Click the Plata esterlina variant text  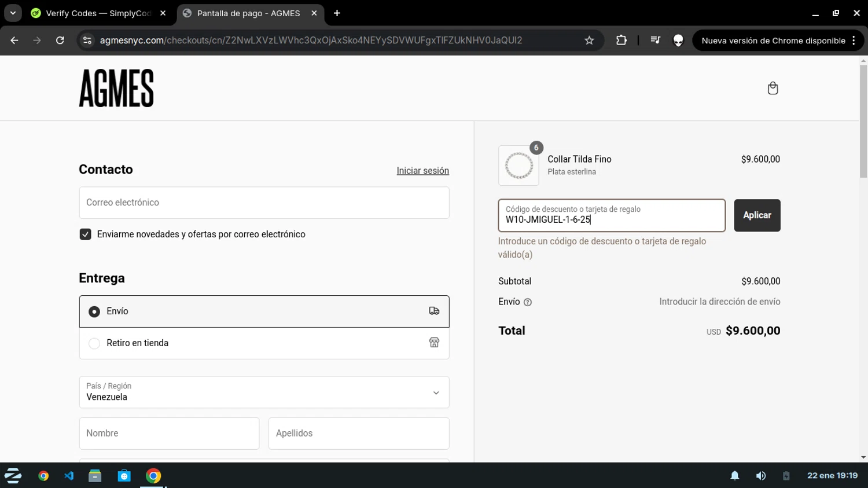572,172
